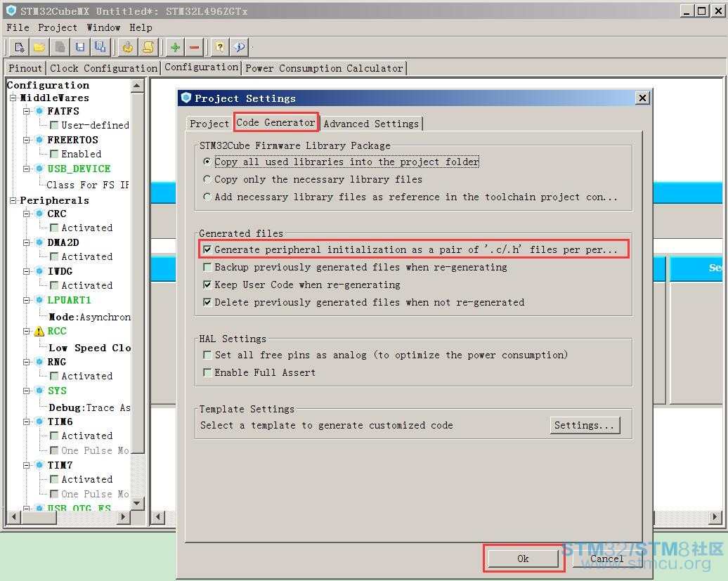Screen dimensions: 728x581
Task: Click the New Project toolbar icon
Action: (20, 47)
